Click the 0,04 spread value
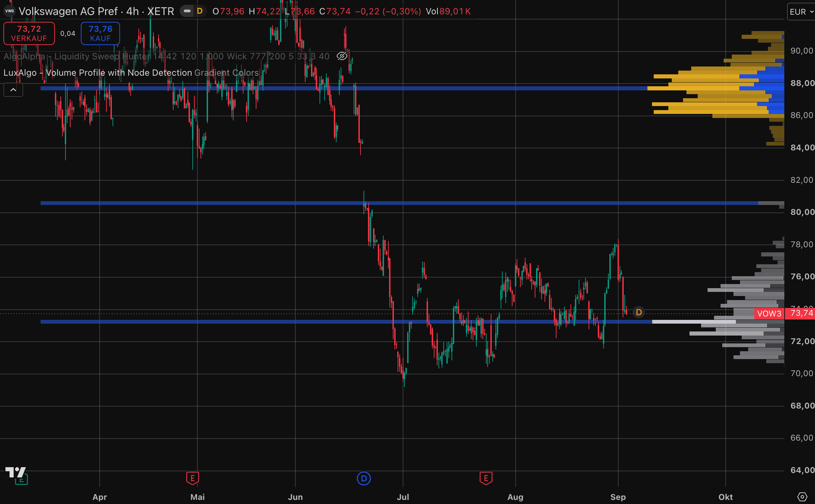 point(68,33)
